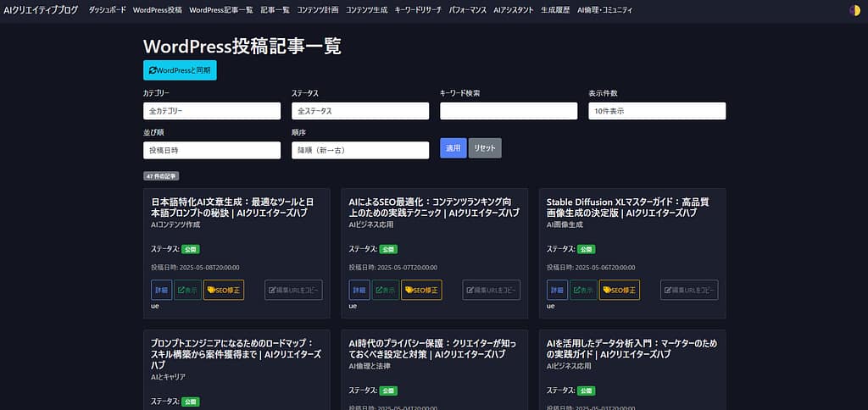
Task: Expand the 表示件数 dropdown
Action: point(657,111)
